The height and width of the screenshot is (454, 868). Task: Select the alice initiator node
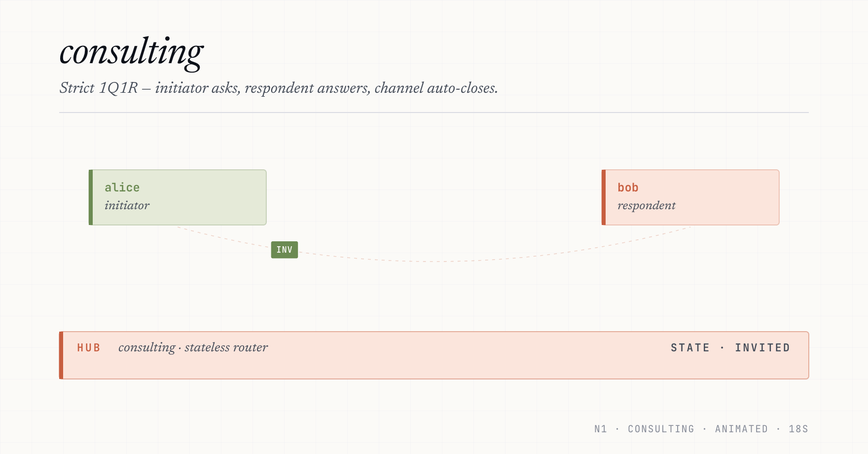coord(178,197)
